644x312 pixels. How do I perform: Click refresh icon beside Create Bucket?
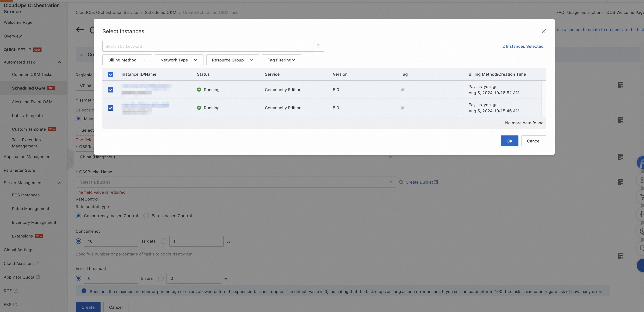tap(401, 182)
